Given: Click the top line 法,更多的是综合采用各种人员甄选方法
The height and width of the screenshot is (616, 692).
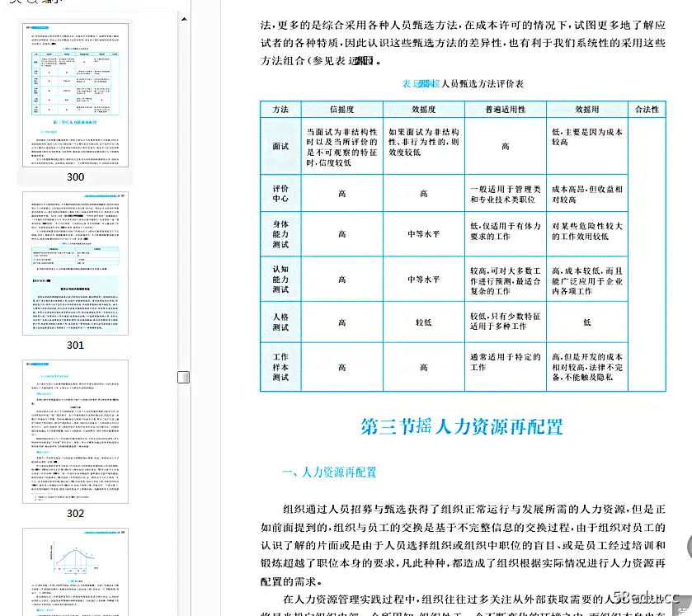Looking at the screenshot, I should [463, 26].
